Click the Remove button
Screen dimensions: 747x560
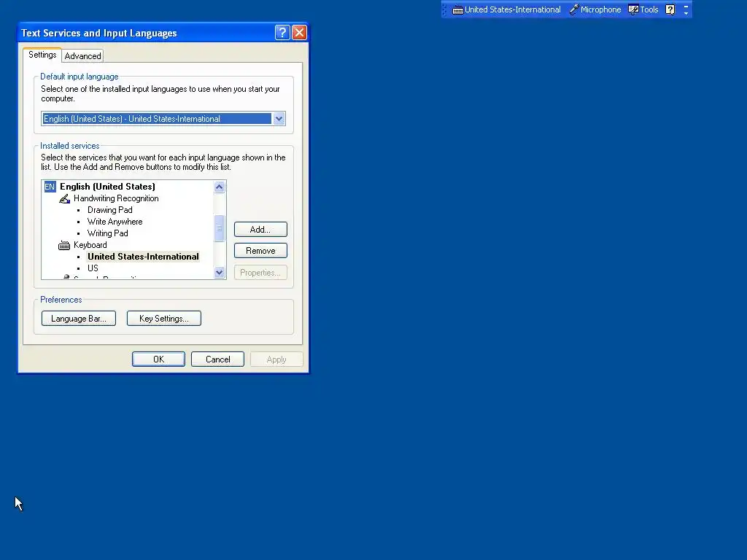[260, 251]
